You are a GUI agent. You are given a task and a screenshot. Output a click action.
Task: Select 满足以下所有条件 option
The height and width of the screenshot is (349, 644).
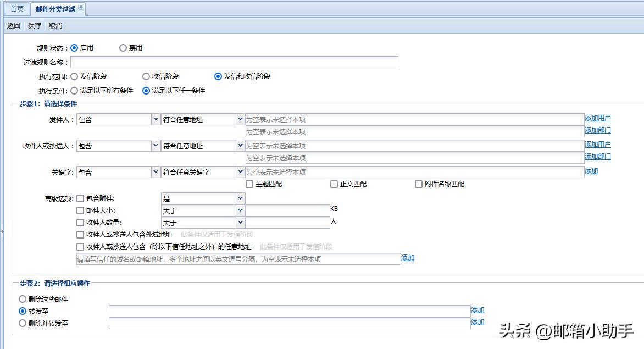click(74, 91)
